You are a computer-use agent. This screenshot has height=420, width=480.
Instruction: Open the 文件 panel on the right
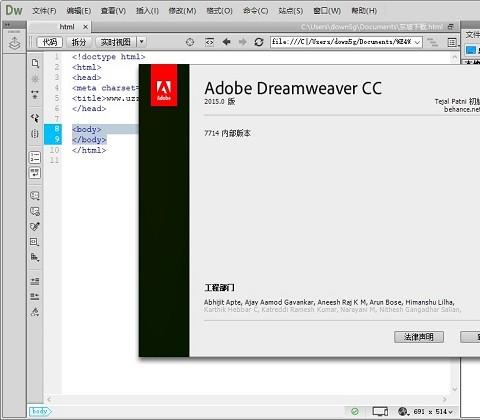[x=472, y=35]
